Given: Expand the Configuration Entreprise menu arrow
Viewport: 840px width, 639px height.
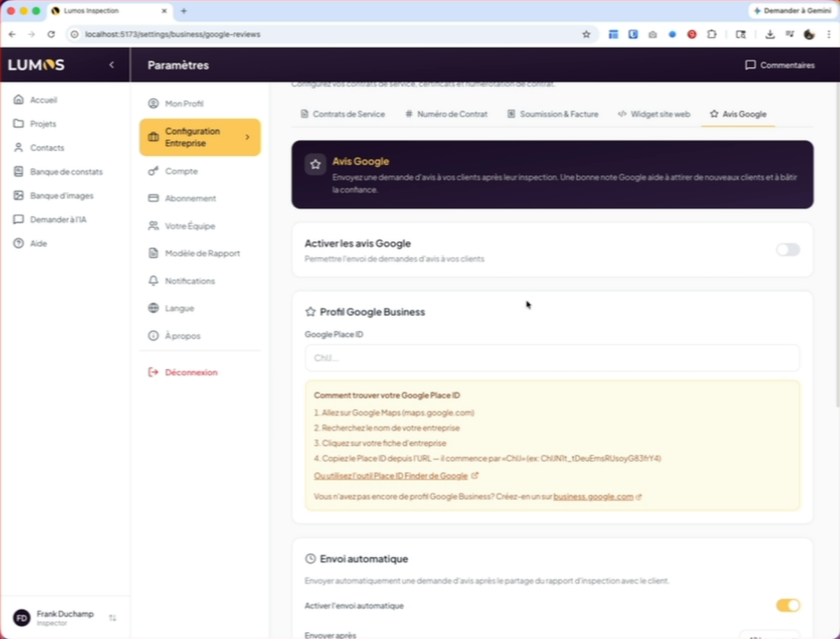Looking at the screenshot, I should pyautogui.click(x=247, y=137).
